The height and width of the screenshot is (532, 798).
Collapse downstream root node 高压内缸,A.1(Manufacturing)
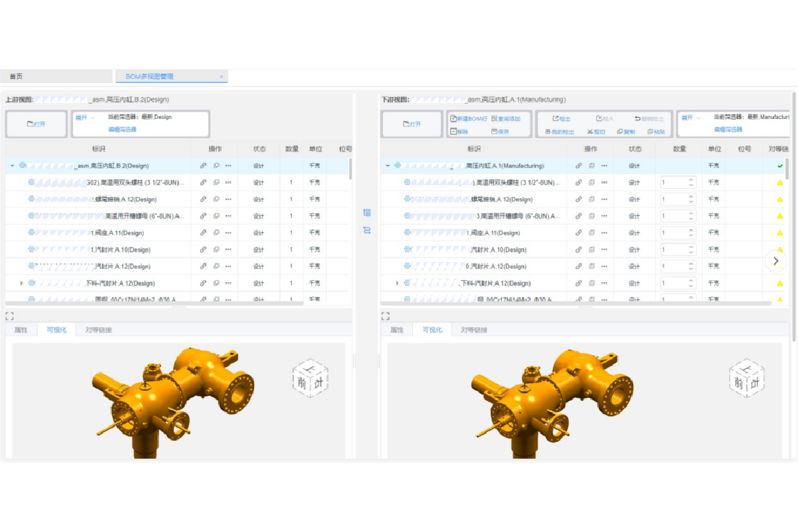coord(388,166)
